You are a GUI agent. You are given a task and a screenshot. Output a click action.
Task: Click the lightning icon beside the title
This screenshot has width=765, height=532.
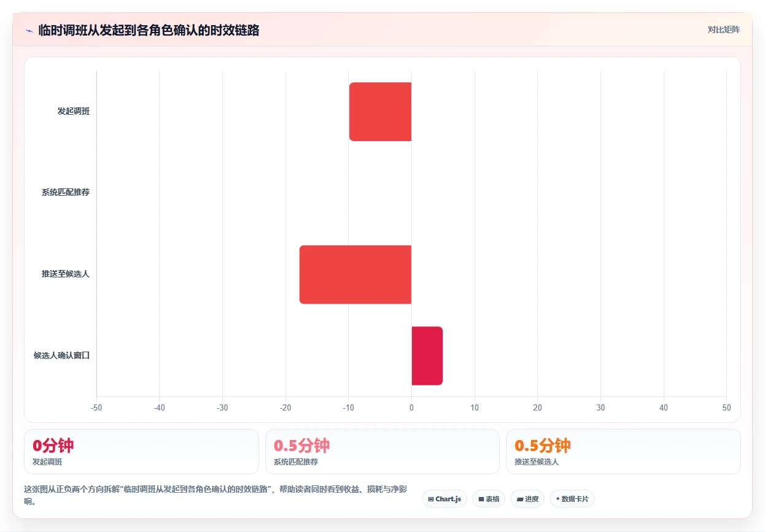(29, 30)
